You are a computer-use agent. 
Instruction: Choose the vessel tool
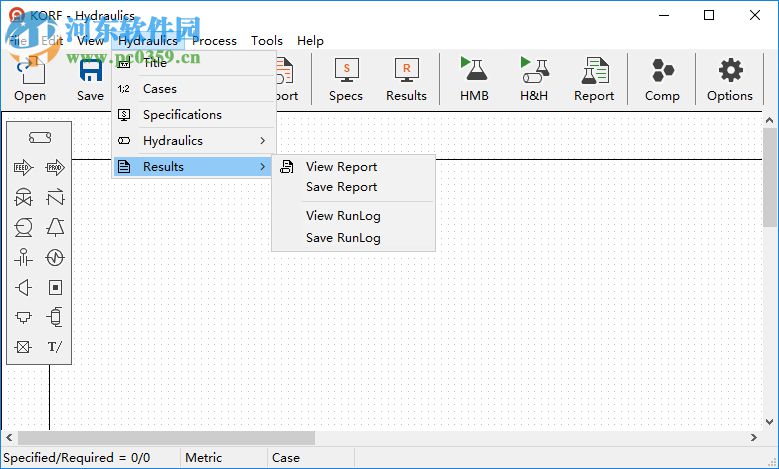pyautogui.click(x=55, y=317)
